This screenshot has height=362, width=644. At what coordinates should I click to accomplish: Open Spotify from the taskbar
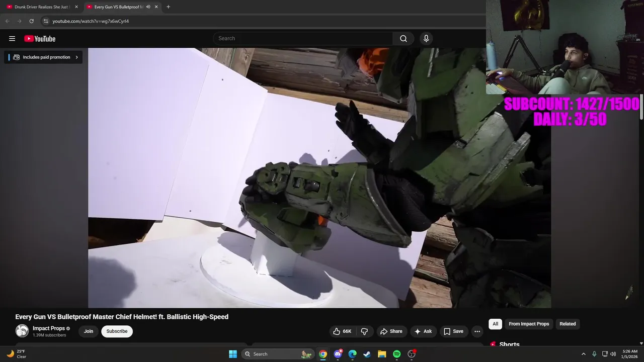(396, 354)
